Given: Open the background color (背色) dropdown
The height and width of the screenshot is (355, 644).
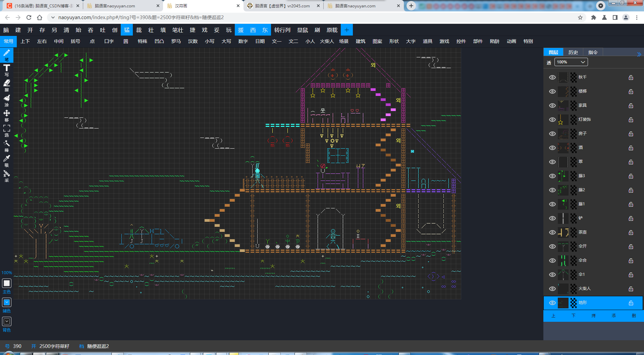Looking at the screenshot, I should 7,321.
